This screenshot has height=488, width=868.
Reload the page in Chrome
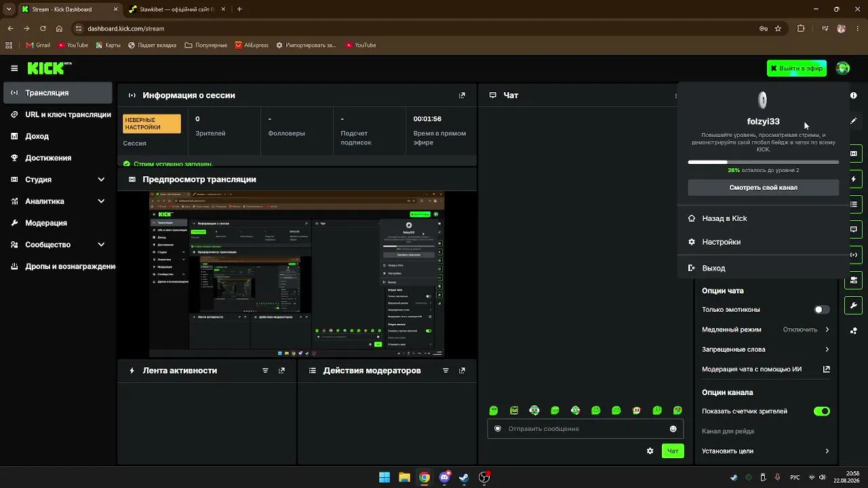coord(43,28)
